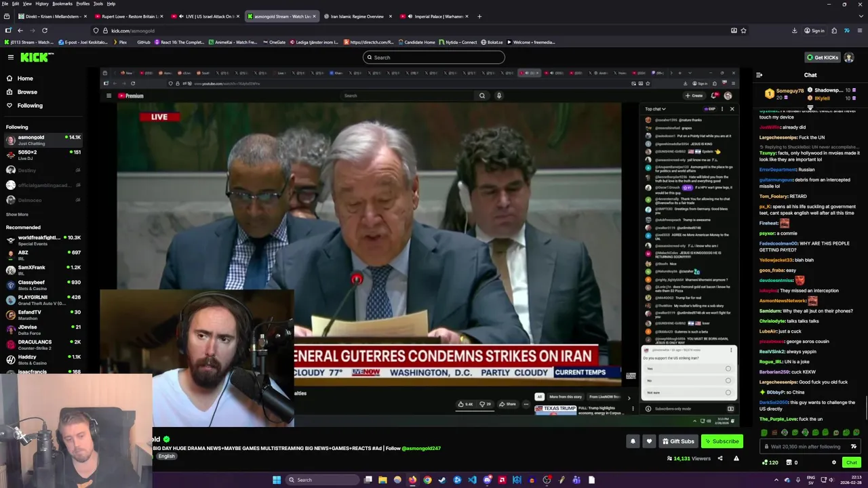Open the Kick hamburger sidebar menu

[x=10, y=58]
